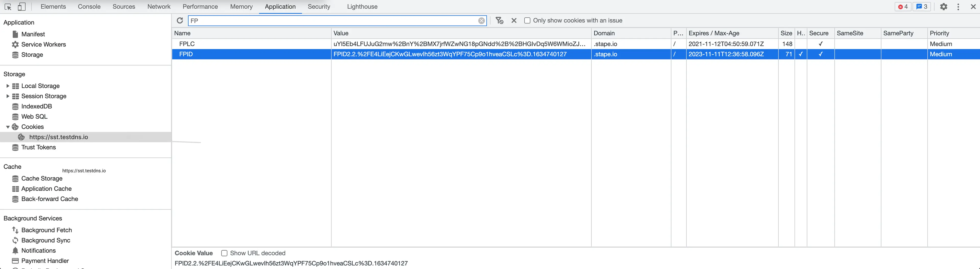
Task: Select the inspect element cursor tool
Action: [x=8, y=6]
